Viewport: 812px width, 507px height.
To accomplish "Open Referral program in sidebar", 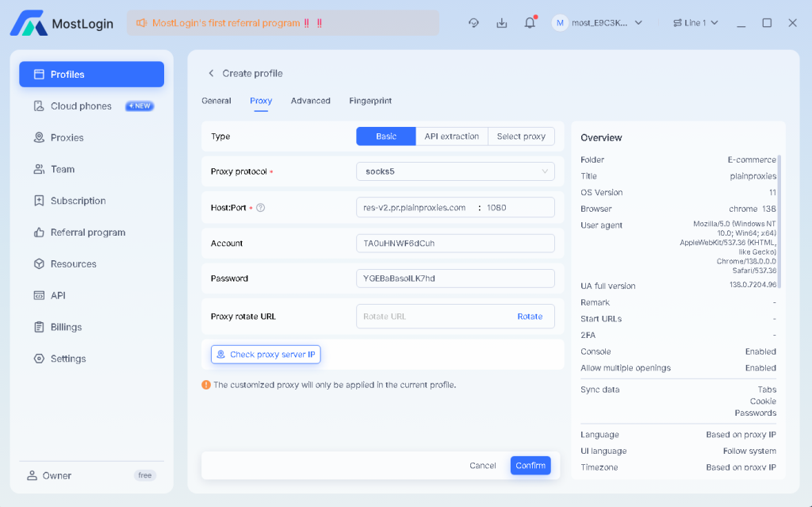I will [x=87, y=232].
